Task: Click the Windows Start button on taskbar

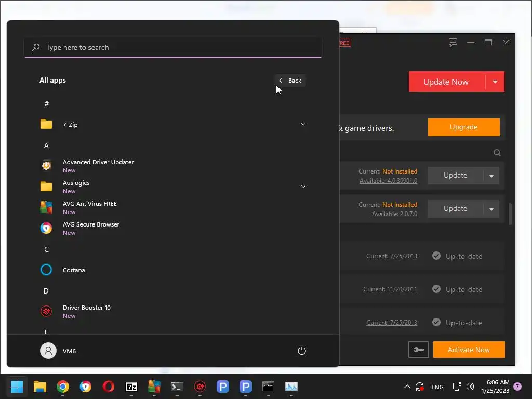Action: coord(17,387)
